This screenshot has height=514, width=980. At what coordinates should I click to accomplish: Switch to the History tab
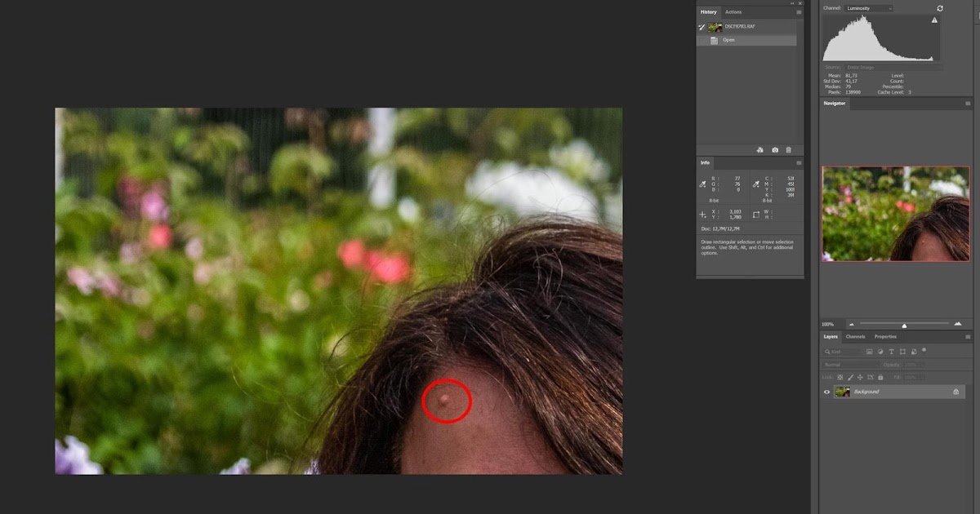[x=708, y=12]
